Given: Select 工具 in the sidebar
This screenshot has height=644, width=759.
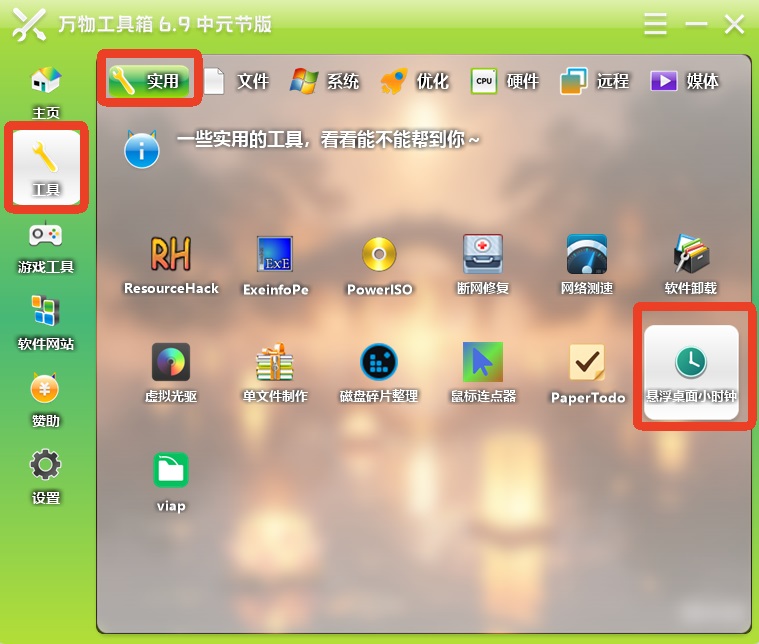Looking at the screenshot, I should [46, 167].
